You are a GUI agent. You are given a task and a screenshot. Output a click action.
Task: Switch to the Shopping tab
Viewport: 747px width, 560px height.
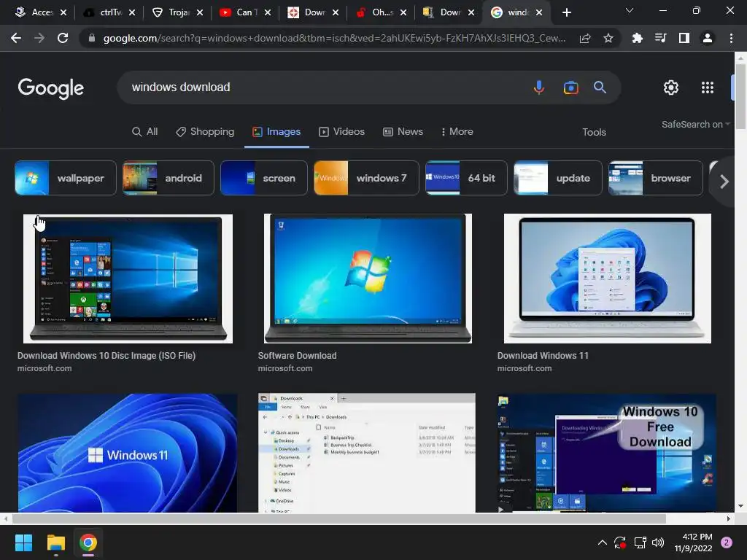[x=205, y=131]
